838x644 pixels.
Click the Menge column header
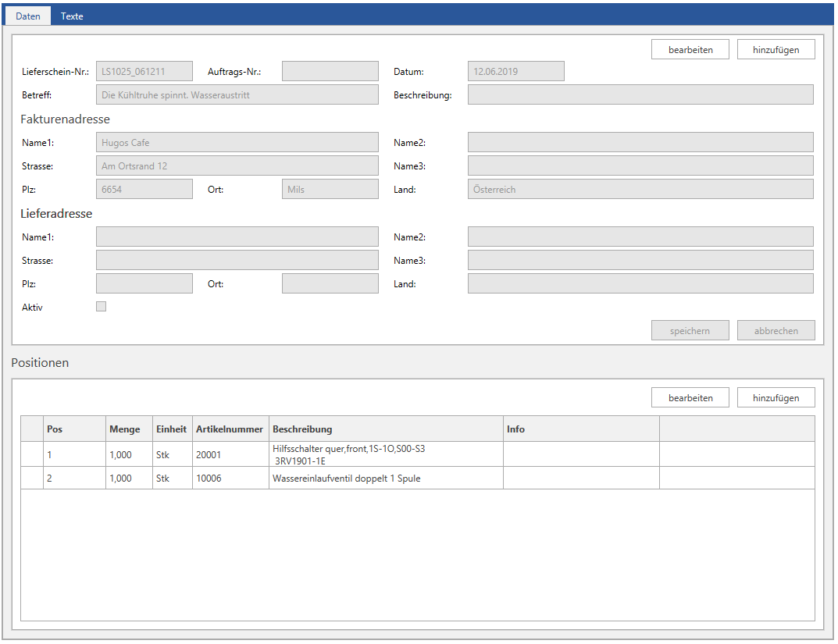point(130,429)
